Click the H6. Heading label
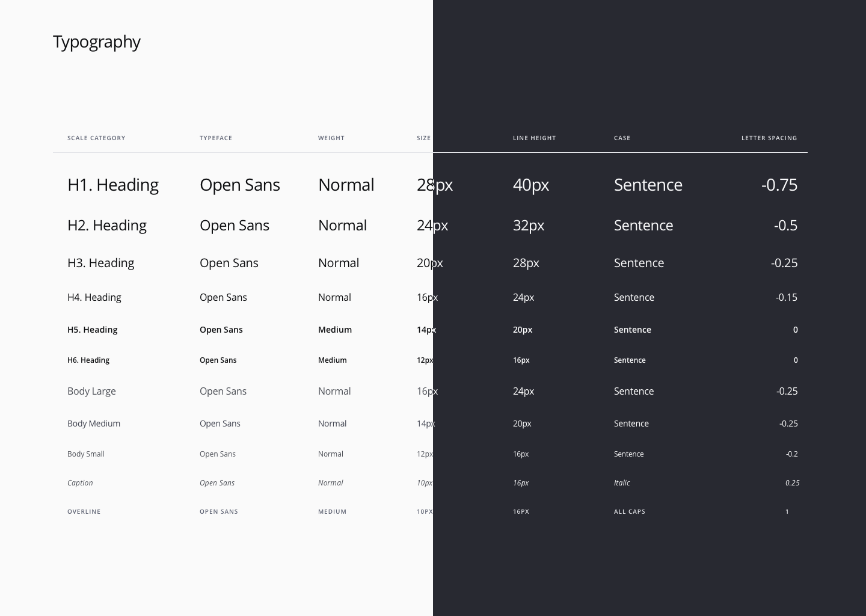866x616 pixels. [88, 360]
